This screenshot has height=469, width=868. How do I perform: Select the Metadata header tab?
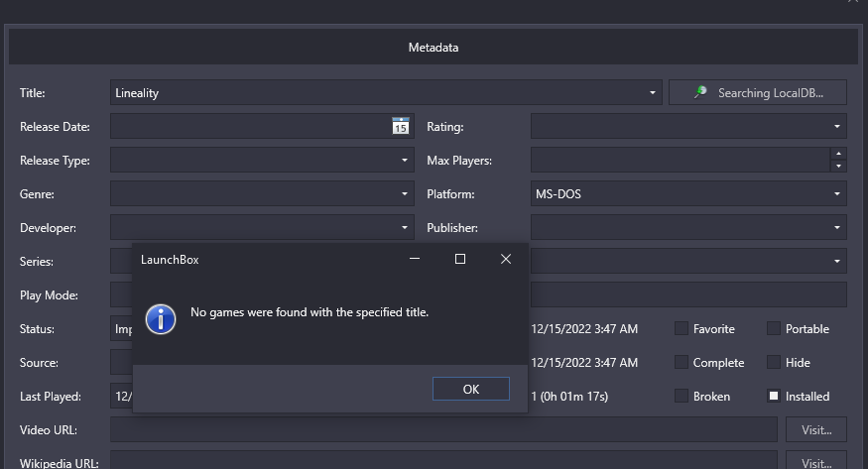[x=434, y=48]
